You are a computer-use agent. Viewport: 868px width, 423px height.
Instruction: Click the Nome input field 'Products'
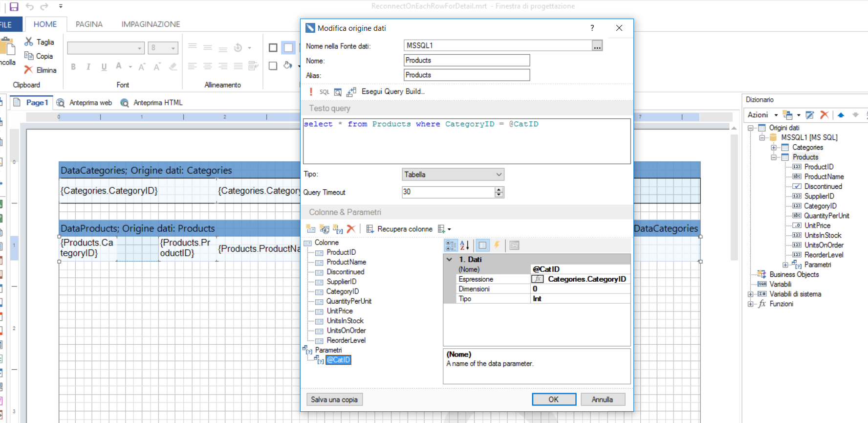click(x=467, y=61)
